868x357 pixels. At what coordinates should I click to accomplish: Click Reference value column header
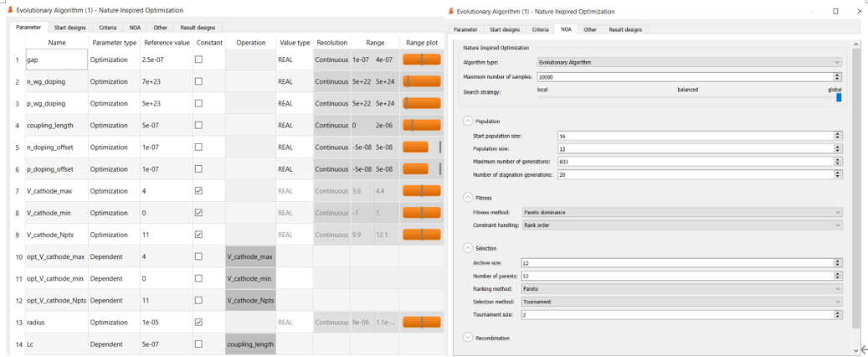point(167,43)
